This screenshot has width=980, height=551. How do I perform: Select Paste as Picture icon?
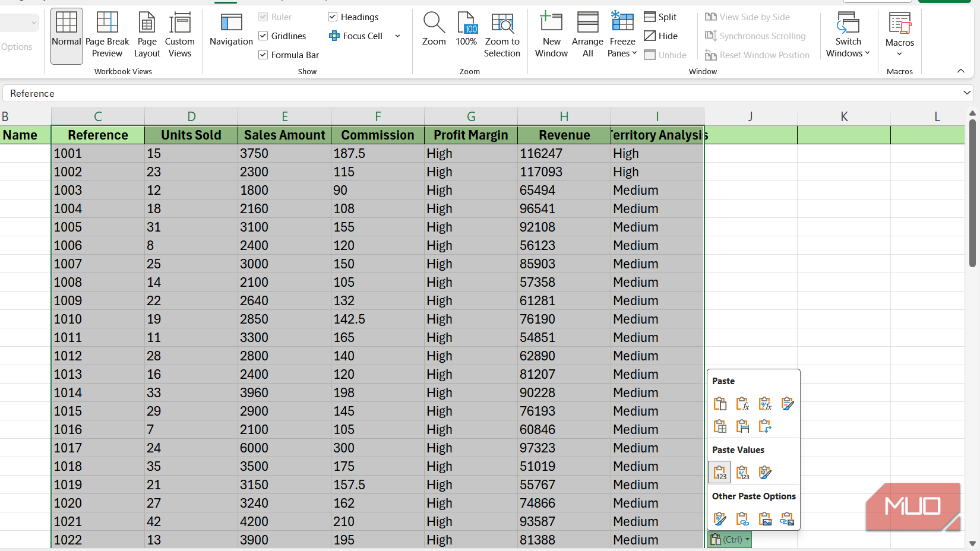[x=765, y=519]
